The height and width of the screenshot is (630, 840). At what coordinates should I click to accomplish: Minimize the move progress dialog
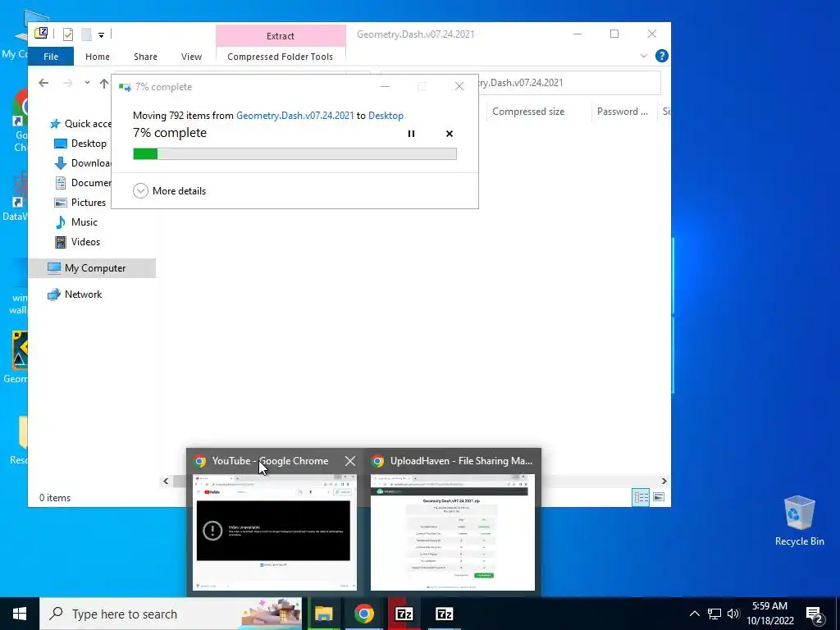385,86
